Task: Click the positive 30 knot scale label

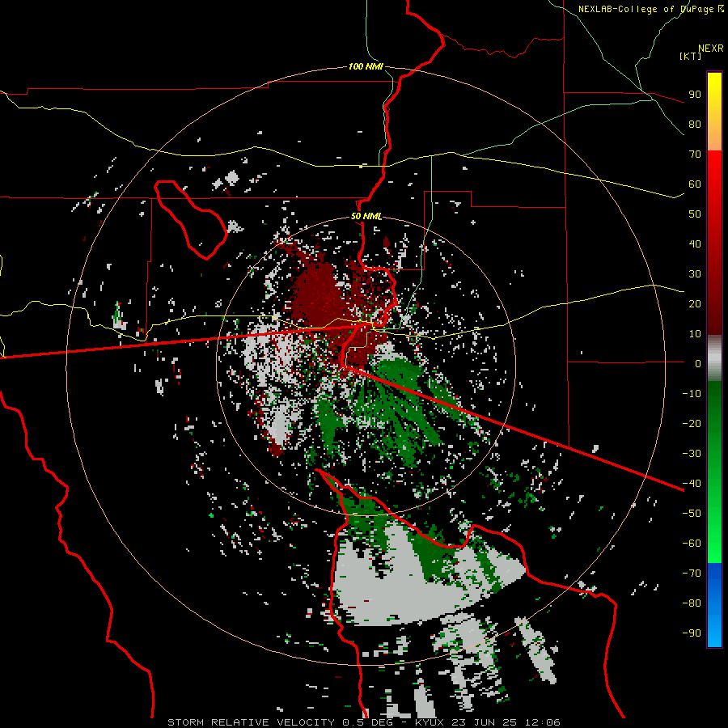Action: [x=695, y=274]
